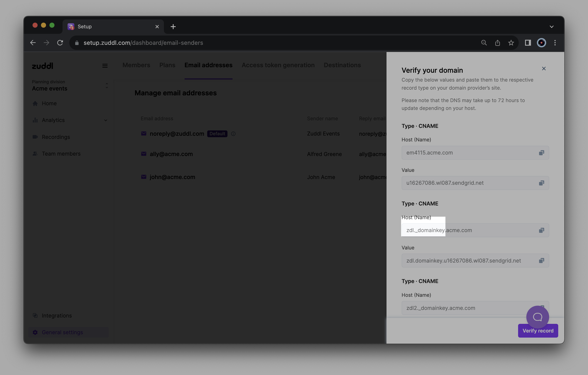
Task: Open the browser share icon
Action: point(497,43)
